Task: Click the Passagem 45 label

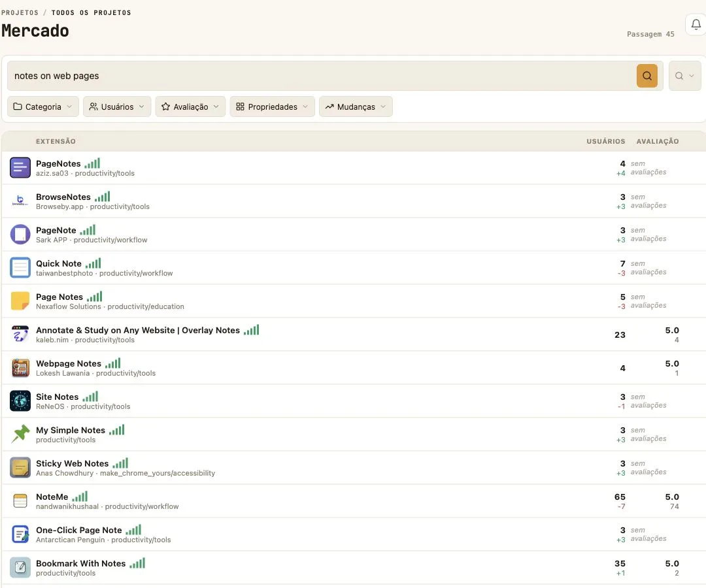Action: (650, 34)
